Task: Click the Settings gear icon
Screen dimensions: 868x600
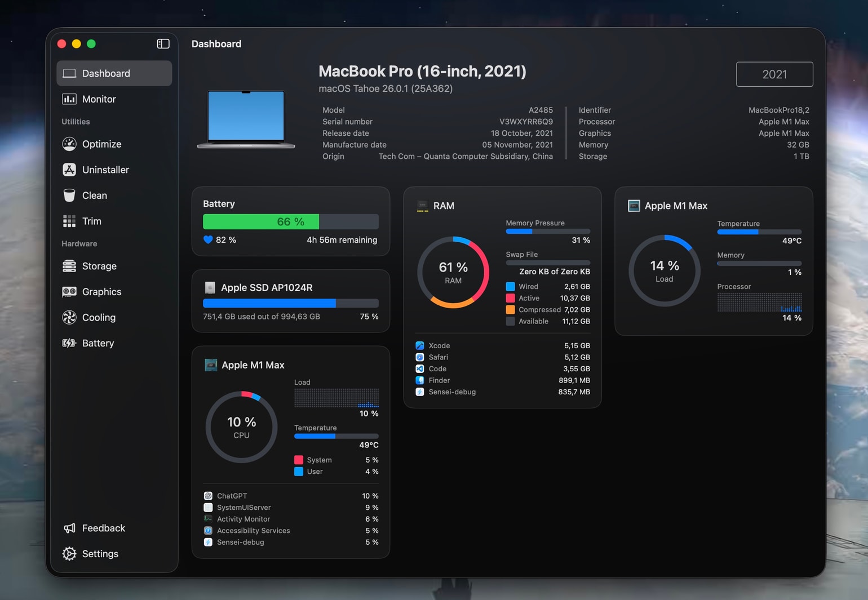Action: click(x=69, y=554)
